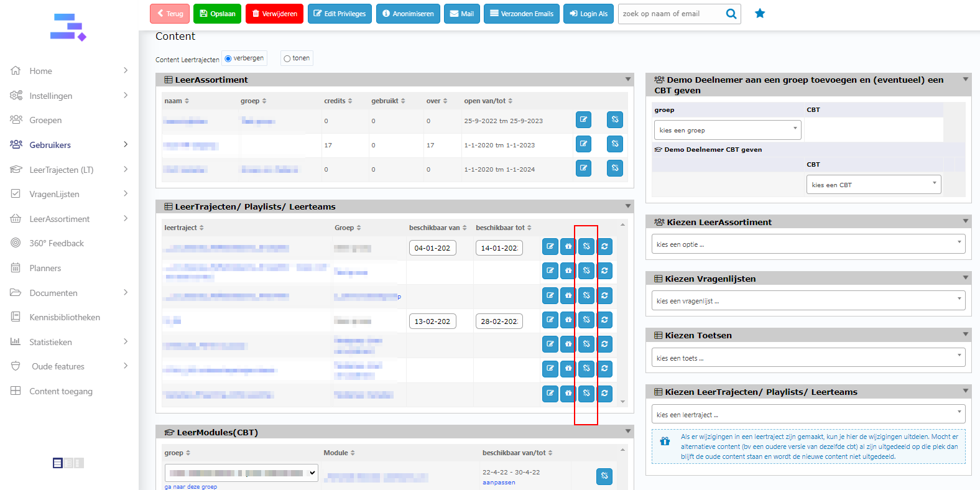Click edit icon in first LeerAssortiment row
The width and height of the screenshot is (980, 490).
pos(583,120)
